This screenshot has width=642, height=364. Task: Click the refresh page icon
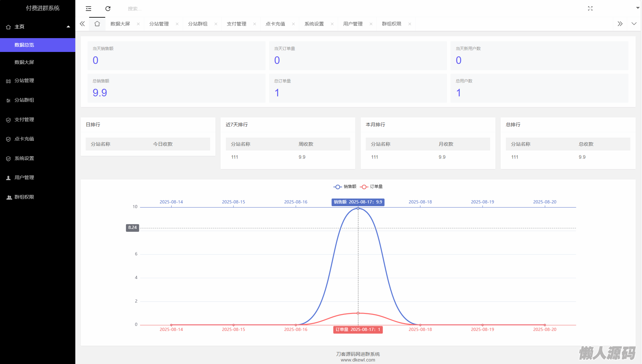(108, 9)
